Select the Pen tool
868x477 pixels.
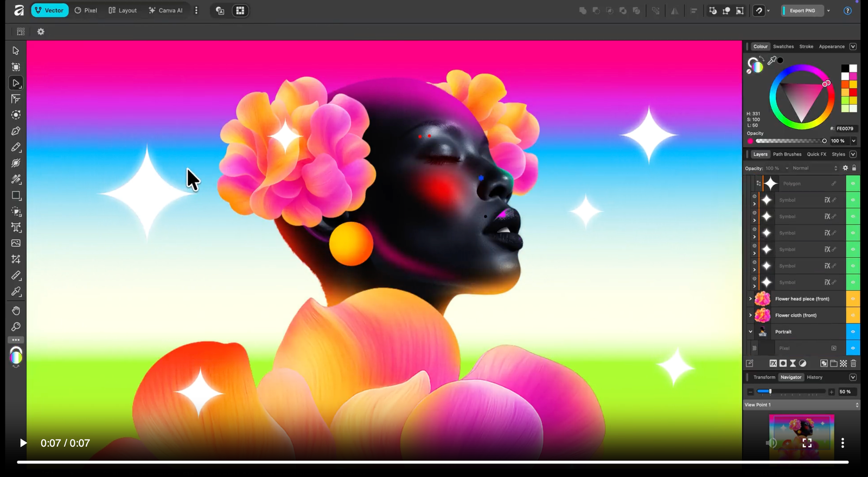pos(16,131)
